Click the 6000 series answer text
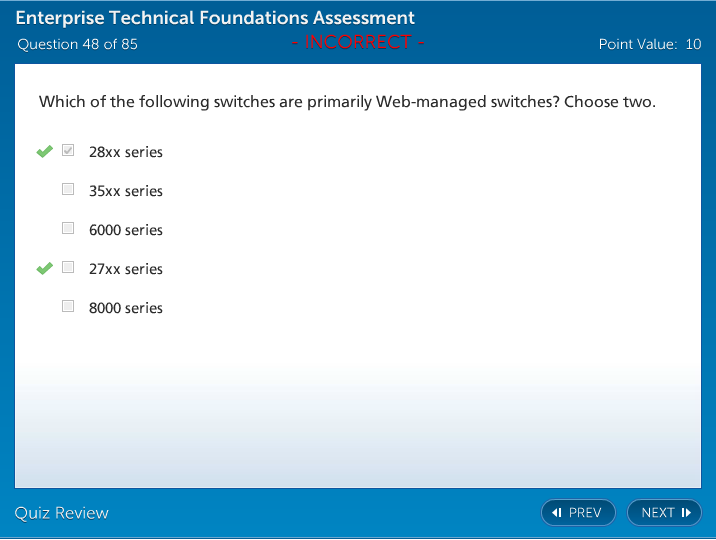The image size is (716, 540). coord(126,230)
